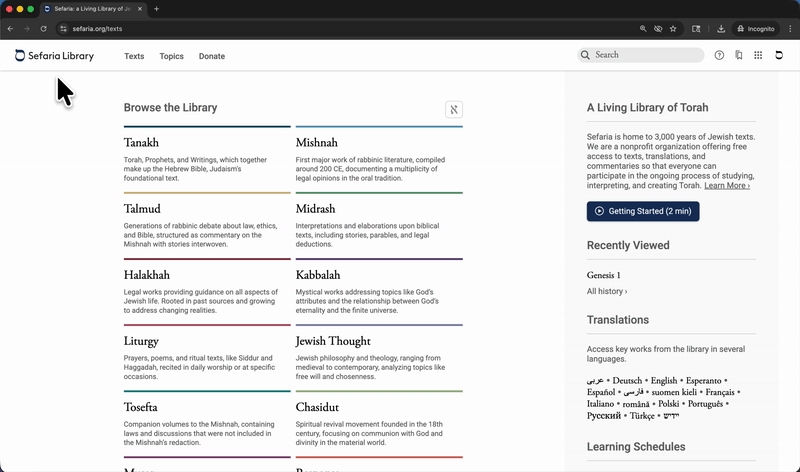Click the Learn More link
Viewport: 800px width, 472px height.
tap(726, 185)
